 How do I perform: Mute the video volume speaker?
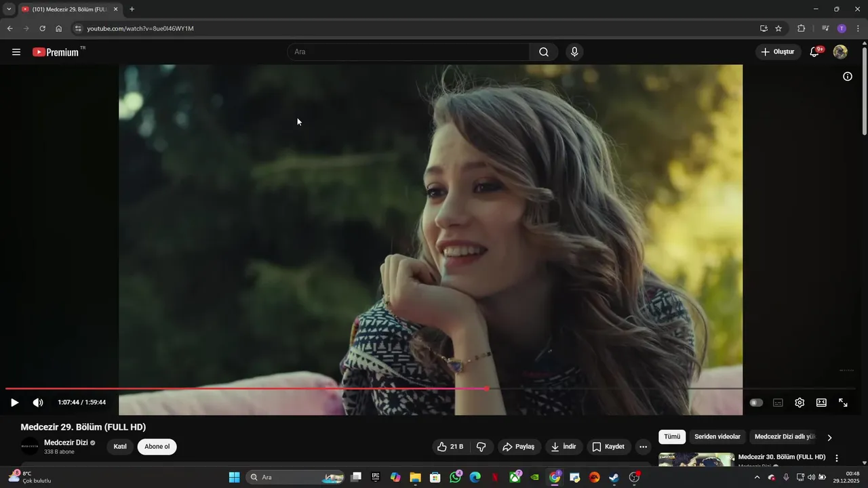pos(38,403)
